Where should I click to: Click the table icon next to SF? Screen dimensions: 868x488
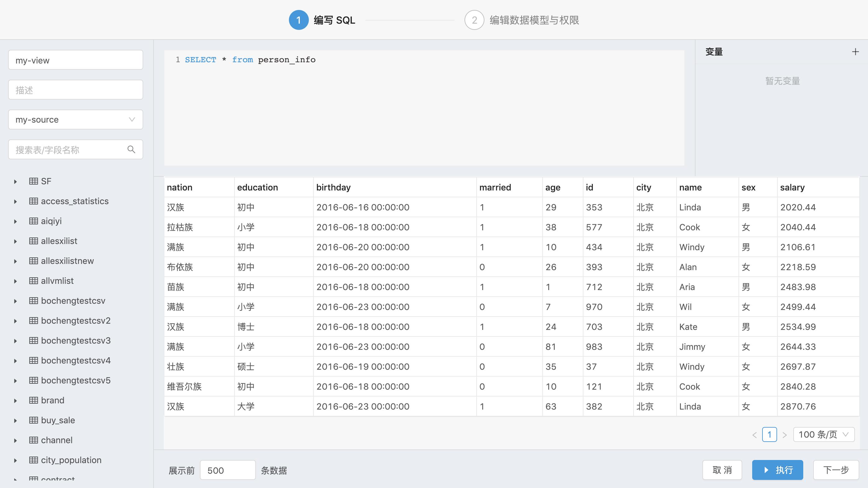pos(33,181)
